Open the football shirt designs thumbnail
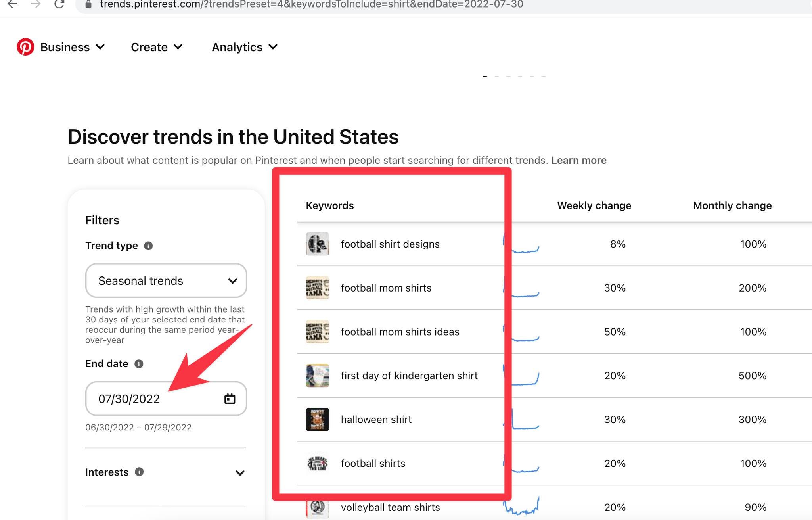This screenshot has height=520, width=812. click(x=318, y=244)
